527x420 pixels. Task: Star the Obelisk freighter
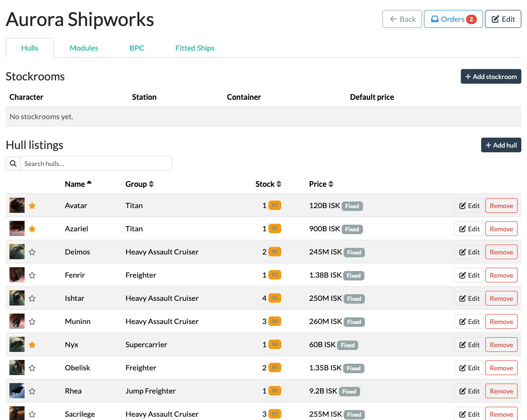click(x=32, y=368)
